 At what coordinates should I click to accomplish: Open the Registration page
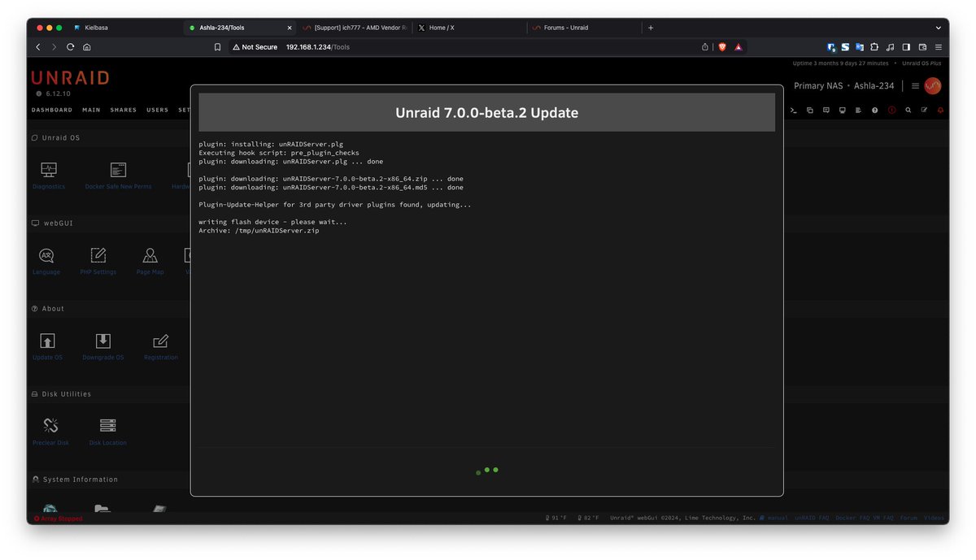159,344
